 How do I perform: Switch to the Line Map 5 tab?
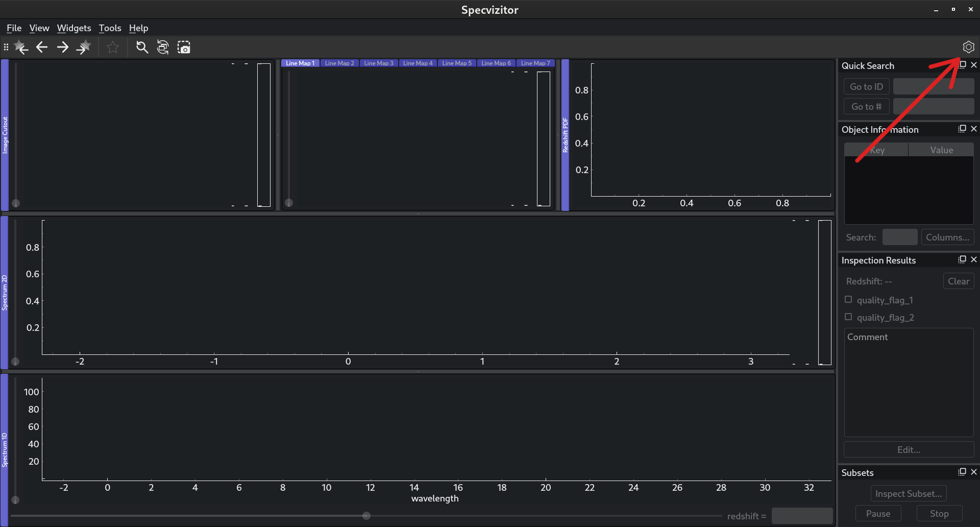pos(457,63)
